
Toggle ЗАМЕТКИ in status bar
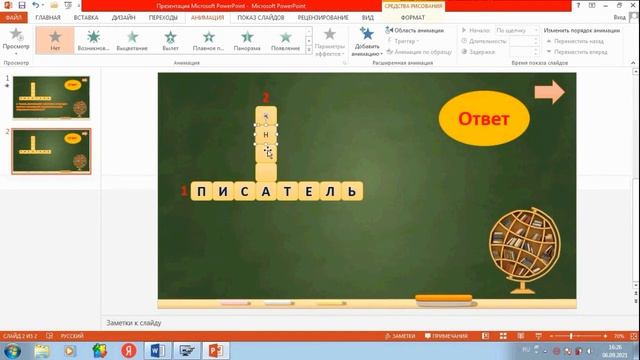point(400,336)
